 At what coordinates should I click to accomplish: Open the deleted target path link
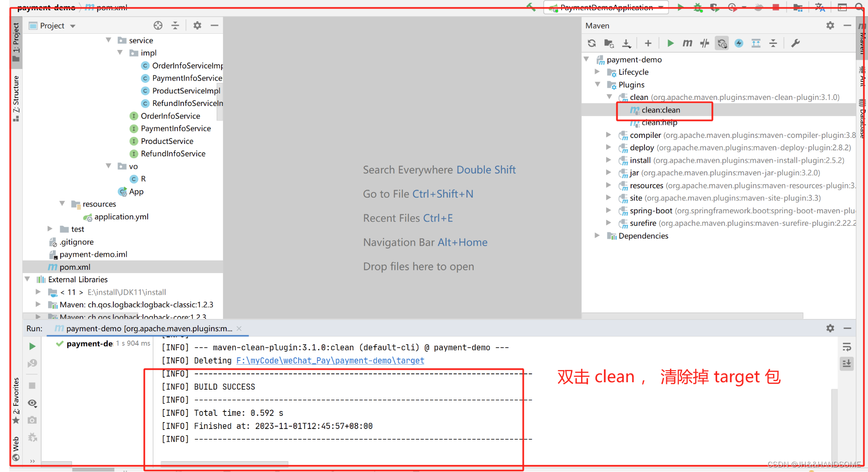(x=330, y=360)
